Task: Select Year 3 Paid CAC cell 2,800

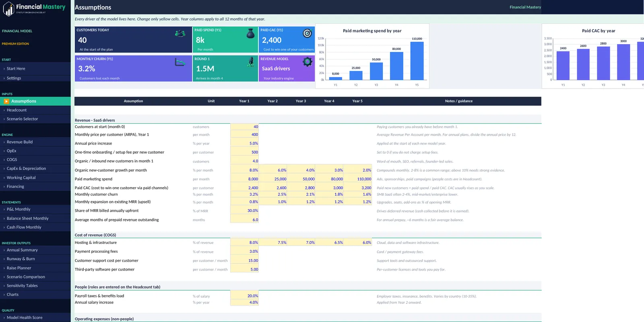Action: click(301, 188)
